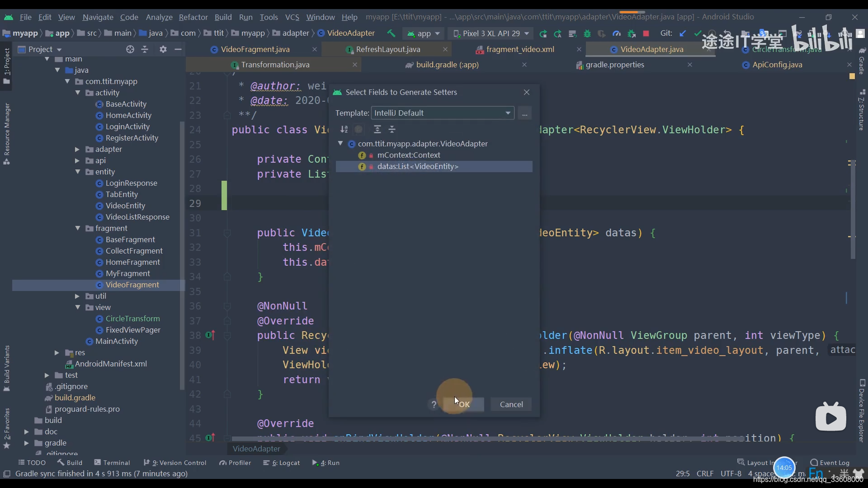Click the Run app rerun icon
868x488 pixels.
click(x=543, y=33)
